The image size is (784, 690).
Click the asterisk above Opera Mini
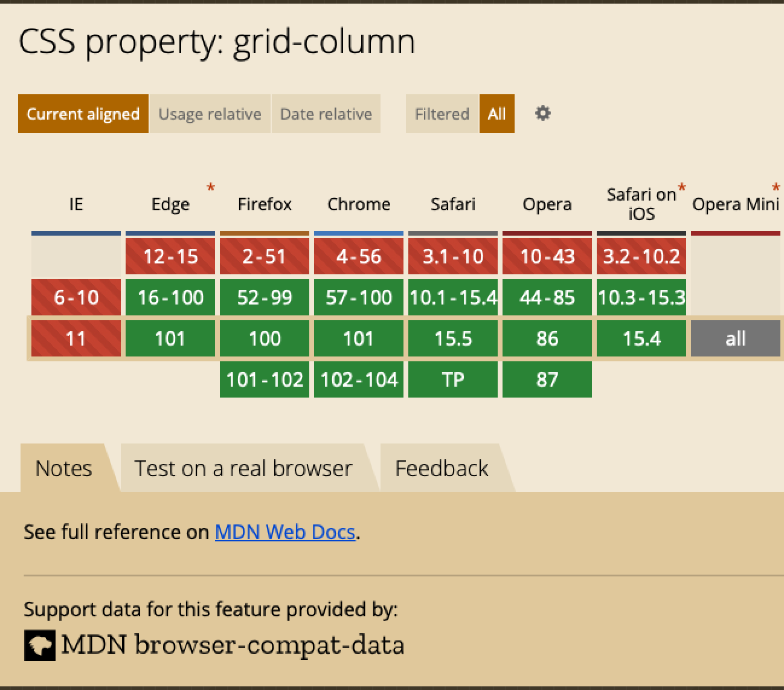(x=776, y=187)
